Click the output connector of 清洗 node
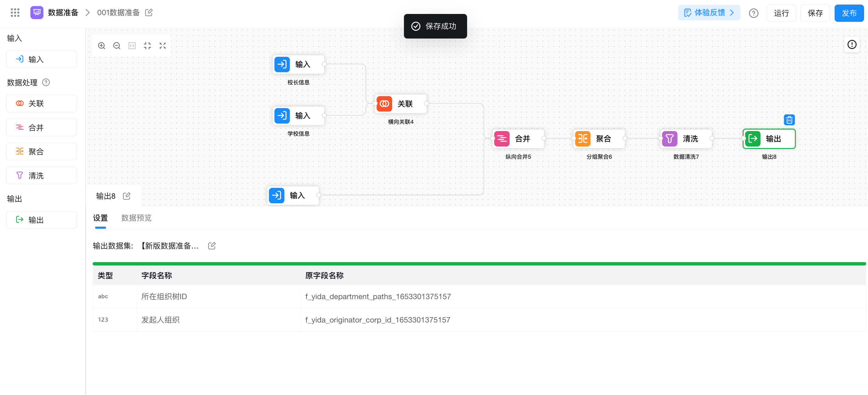This screenshot has height=395, width=868. [712, 139]
